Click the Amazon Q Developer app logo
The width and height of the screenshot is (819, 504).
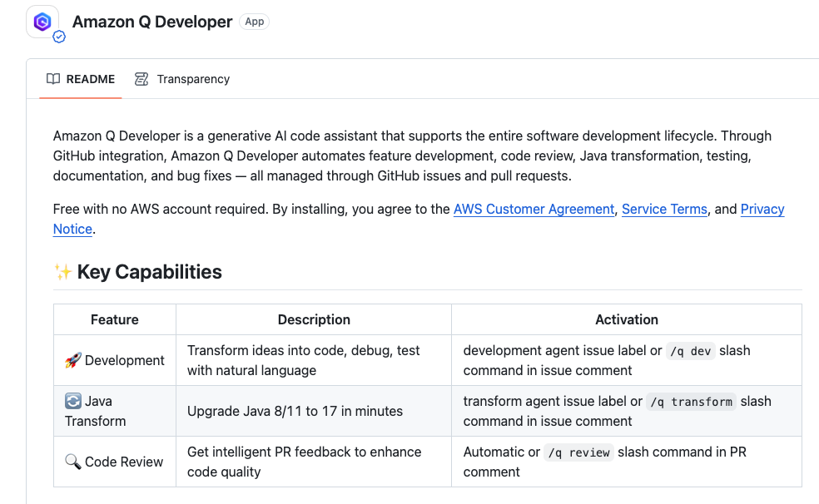(x=42, y=22)
